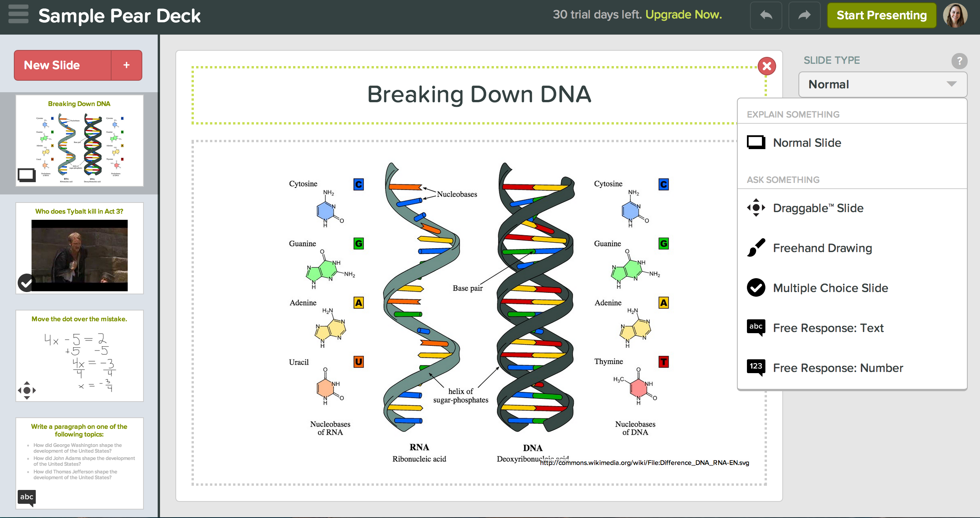Click the redo arrow button
The height and width of the screenshot is (518, 980).
pyautogui.click(x=804, y=15)
